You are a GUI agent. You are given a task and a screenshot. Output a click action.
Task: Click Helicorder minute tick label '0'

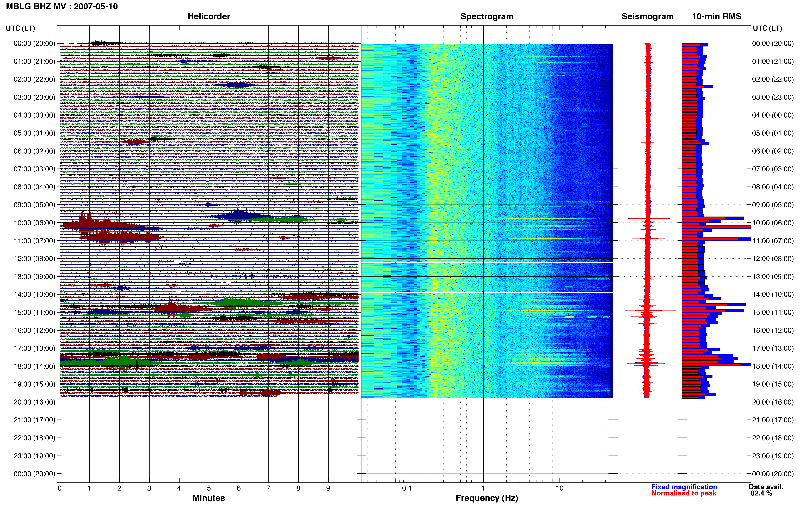pos(59,488)
